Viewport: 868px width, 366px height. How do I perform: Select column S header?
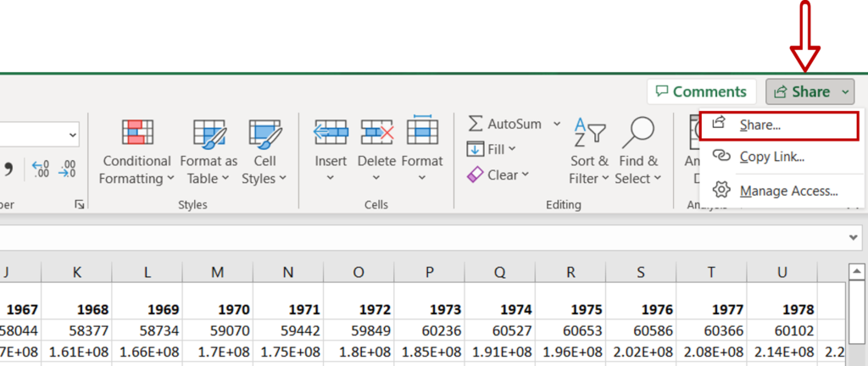pos(641,271)
